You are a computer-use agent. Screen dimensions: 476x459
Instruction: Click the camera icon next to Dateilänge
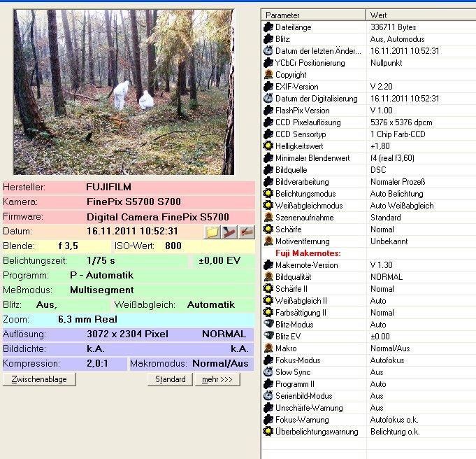[x=268, y=27]
